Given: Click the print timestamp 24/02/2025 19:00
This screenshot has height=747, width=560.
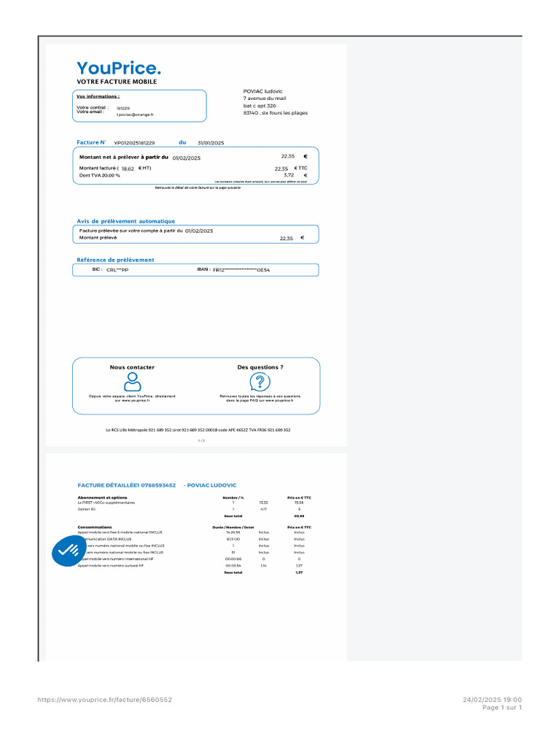Looking at the screenshot, I should coord(492,700).
